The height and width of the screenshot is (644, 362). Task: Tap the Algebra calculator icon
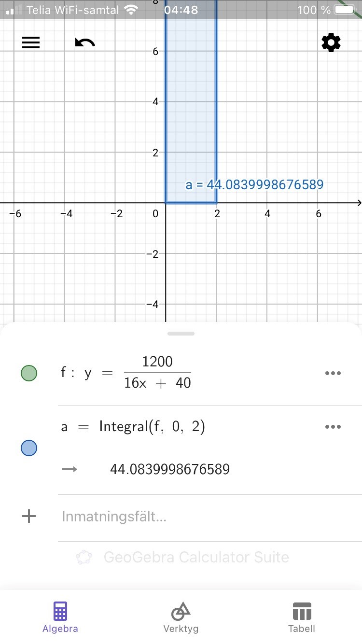tap(60, 611)
